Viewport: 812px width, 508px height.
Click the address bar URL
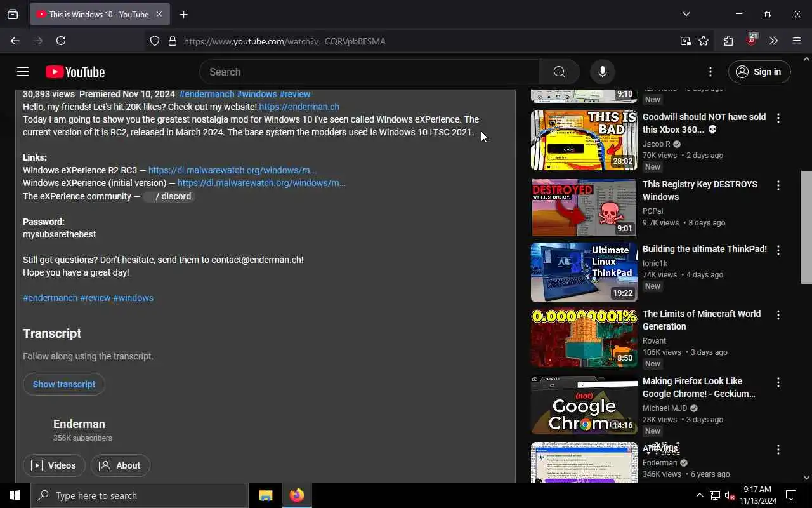(x=285, y=41)
